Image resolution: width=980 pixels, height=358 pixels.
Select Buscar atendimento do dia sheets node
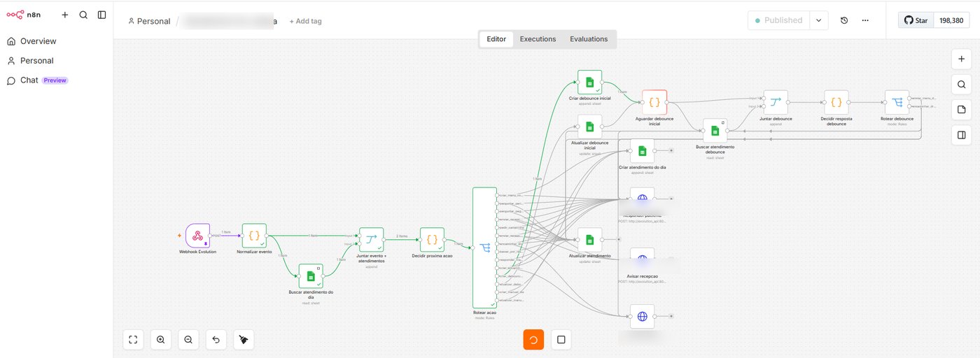(x=311, y=275)
